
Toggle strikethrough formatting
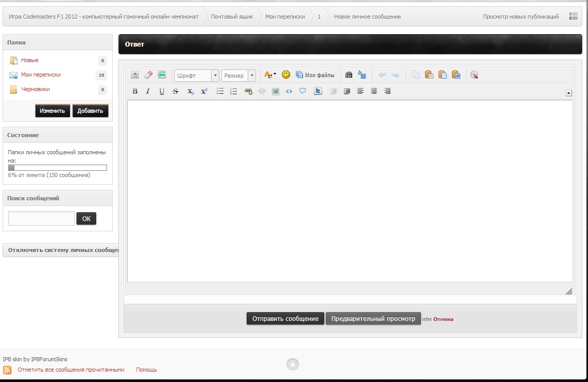(175, 91)
